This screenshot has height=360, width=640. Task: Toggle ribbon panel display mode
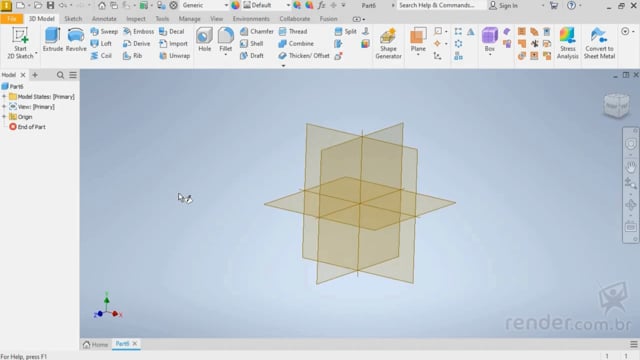point(358,19)
